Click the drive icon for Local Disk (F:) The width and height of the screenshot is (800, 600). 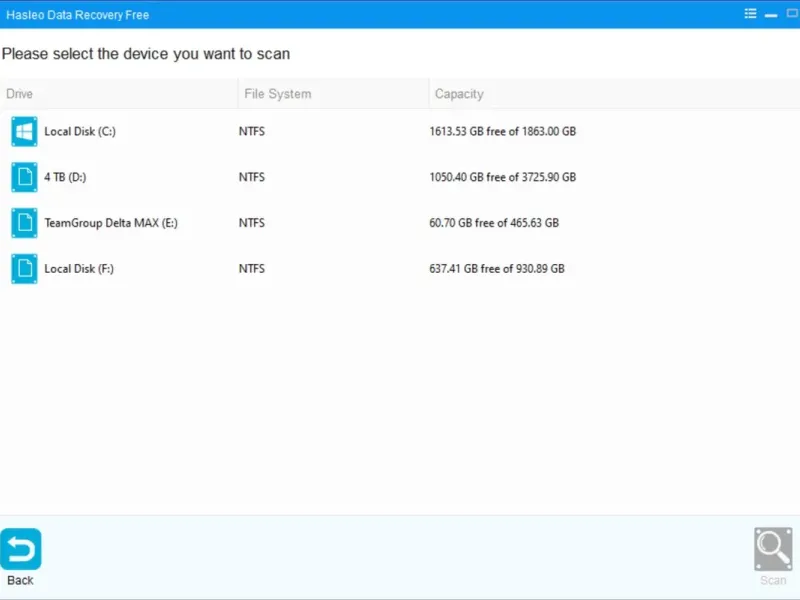point(24,268)
